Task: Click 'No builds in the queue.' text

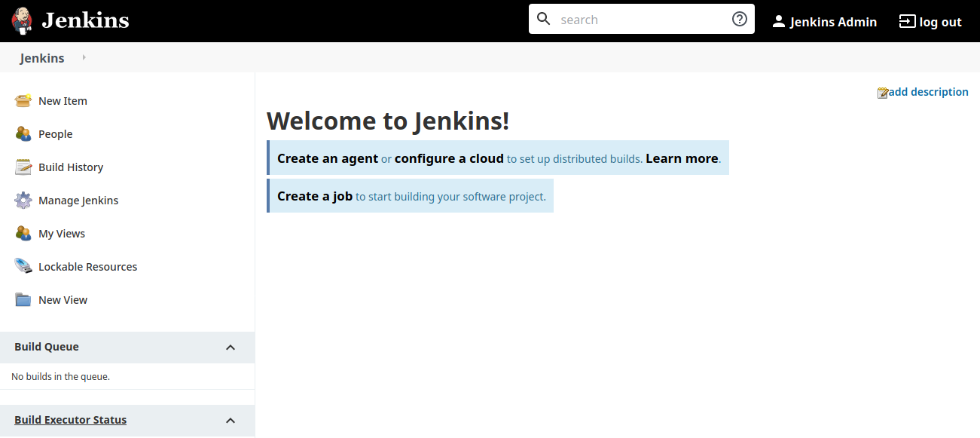Action: pos(60,376)
